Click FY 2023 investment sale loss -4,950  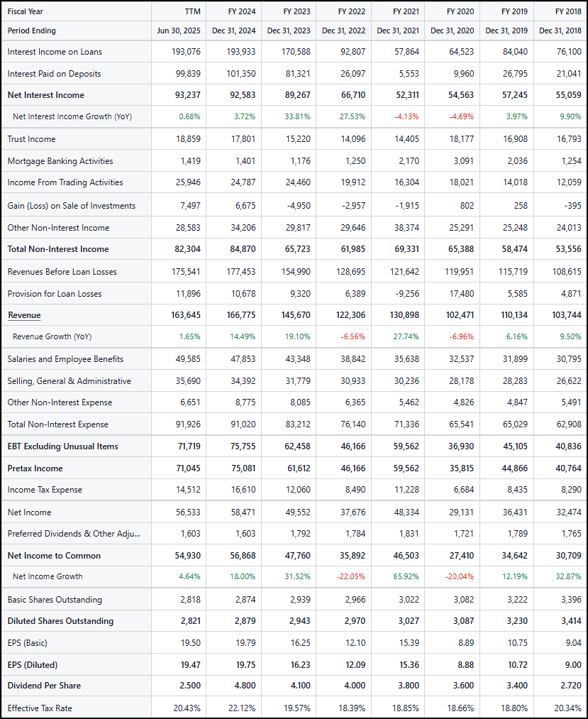click(x=299, y=206)
